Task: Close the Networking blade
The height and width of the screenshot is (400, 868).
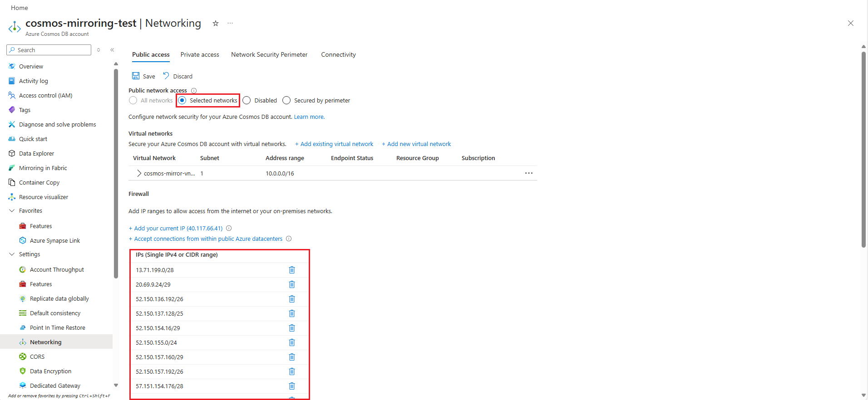Action: (x=851, y=23)
